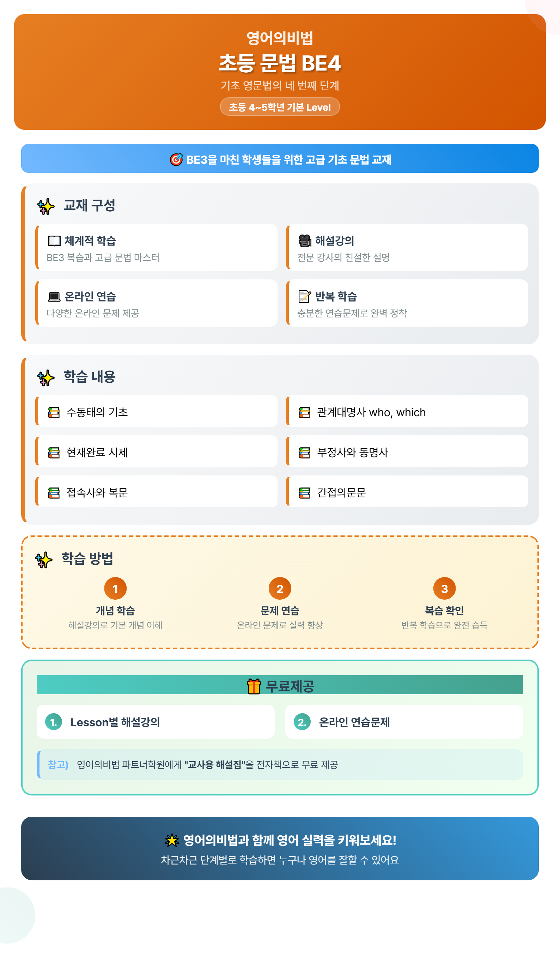Click the laptop icon beside 온라인 연습
The height and width of the screenshot is (958, 560).
[54, 297]
